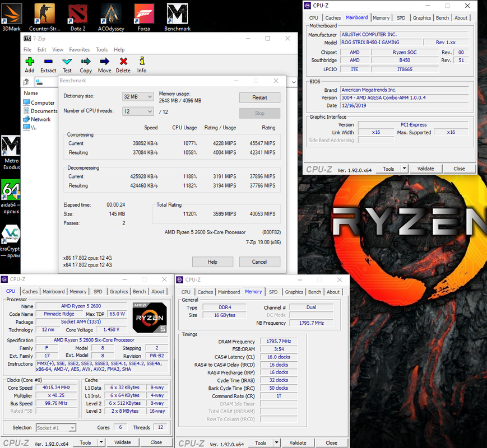Viewport: 487px width, 448px height.
Task: Open the 3DMark desktop shortcut
Action: coord(12,16)
